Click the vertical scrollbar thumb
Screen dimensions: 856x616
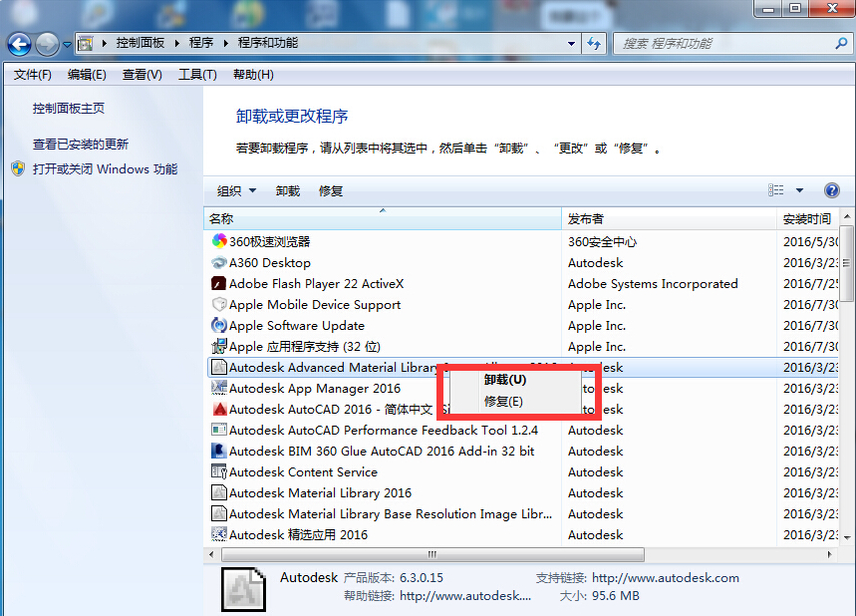pyautogui.click(x=847, y=263)
